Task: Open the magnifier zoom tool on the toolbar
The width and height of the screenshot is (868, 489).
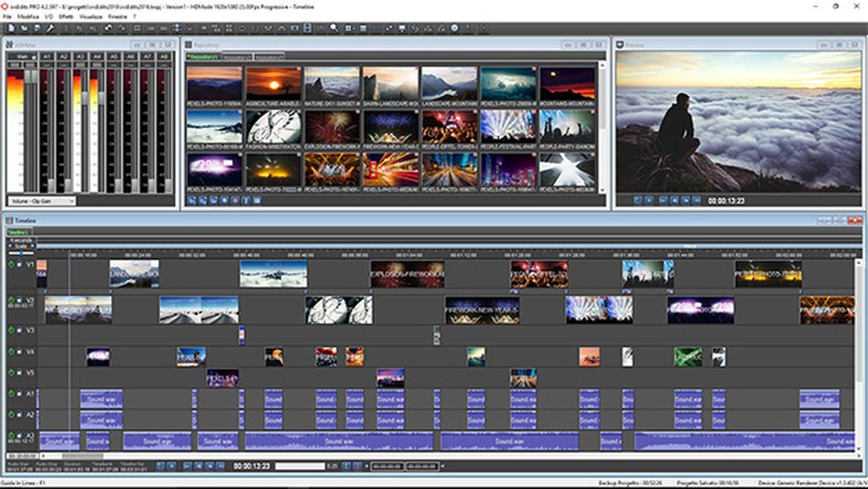Action: [x=334, y=28]
